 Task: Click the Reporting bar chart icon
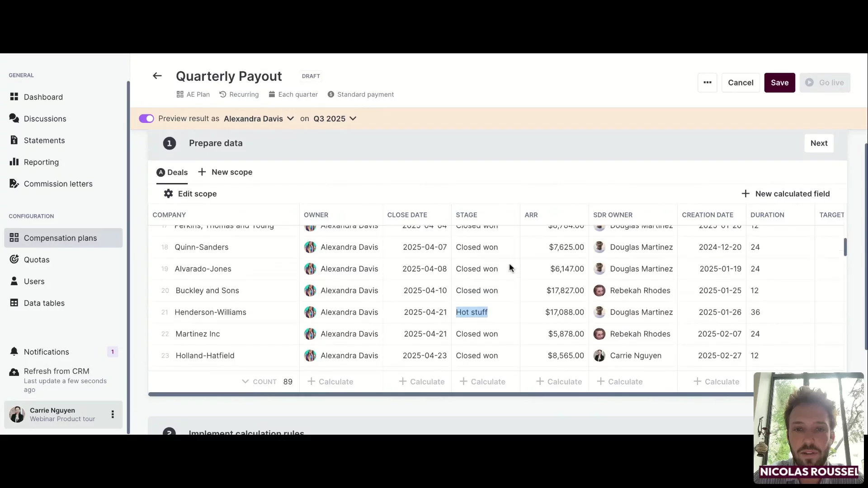pyautogui.click(x=14, y=162)
